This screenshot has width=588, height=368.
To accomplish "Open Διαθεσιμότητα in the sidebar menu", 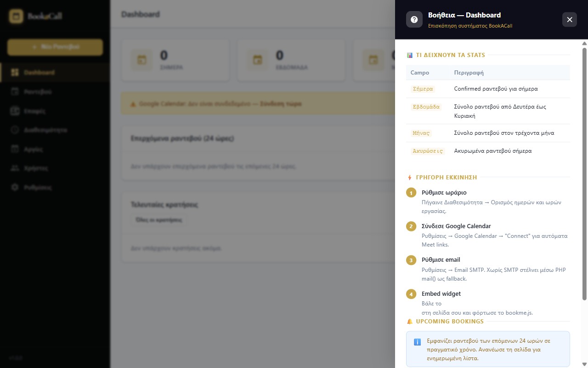I will coord(55,130).
